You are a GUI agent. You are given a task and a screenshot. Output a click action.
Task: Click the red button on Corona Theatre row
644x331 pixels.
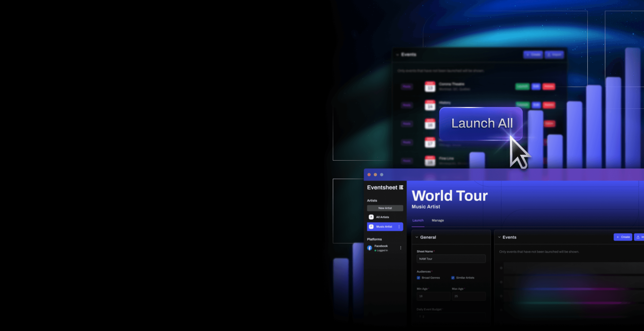(x=549, y=87)
